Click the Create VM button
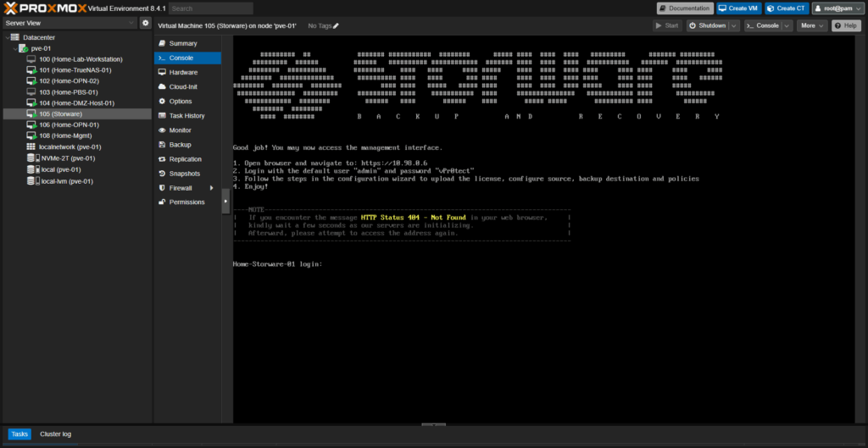Screen dimensions: 868x448 coord(737,8)
